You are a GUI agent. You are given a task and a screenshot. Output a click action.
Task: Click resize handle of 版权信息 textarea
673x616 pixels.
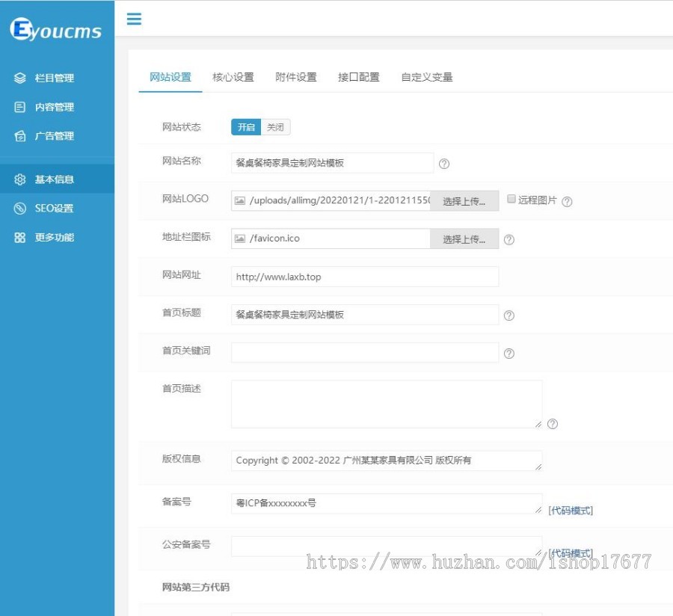[538, 467]
